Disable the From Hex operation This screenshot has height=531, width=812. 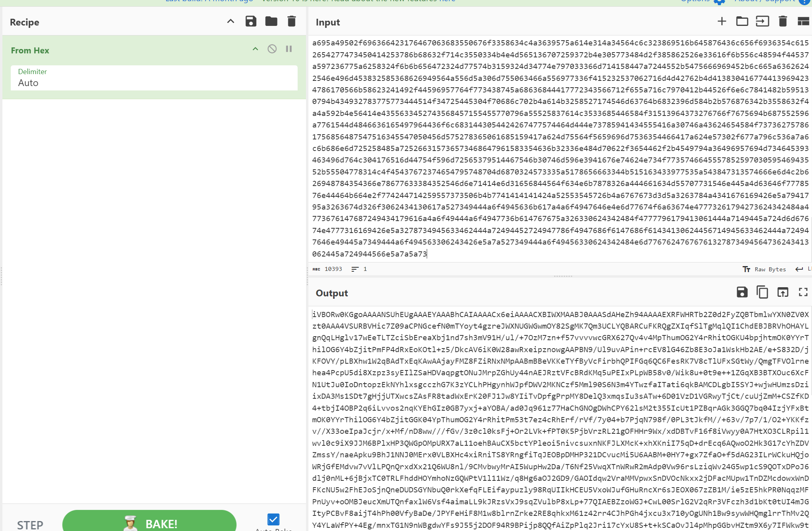pos(272,49)
